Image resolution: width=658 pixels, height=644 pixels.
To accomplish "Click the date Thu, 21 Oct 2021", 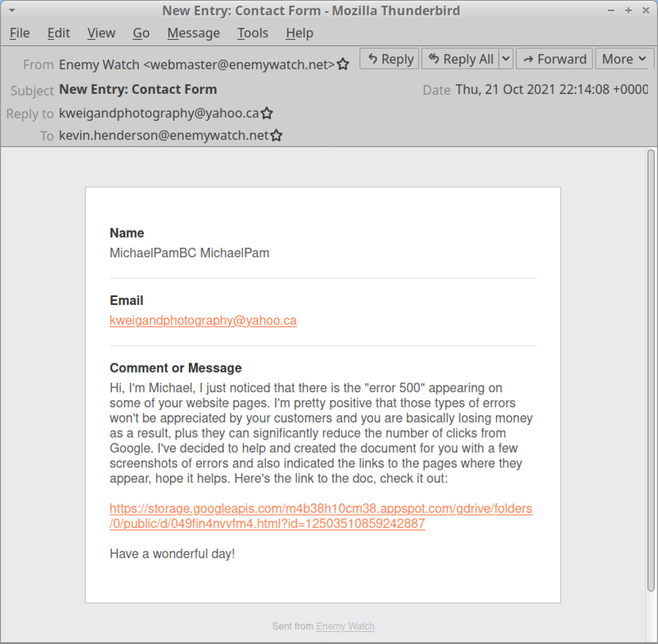I will coord(552,89).
